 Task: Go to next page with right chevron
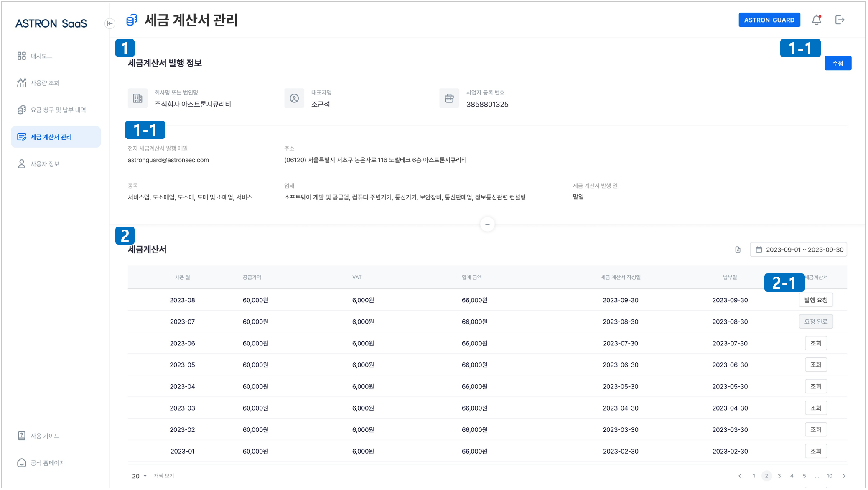(x=844, y=476)
